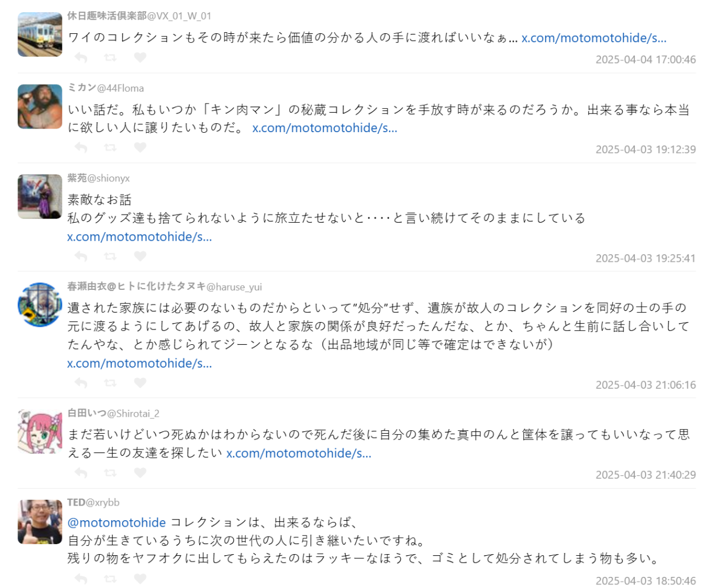The image size is (701, 588).
Task: Retweet the 休日趣味活倶楽部 tweet
Action: pos(110,58)
